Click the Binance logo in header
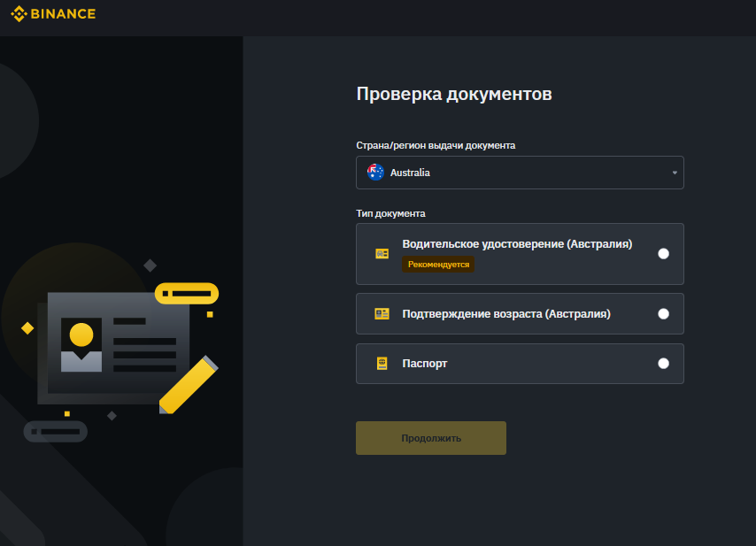Viewport: 756px width, 546px height. pyautogui.click(x=53, y=13)
